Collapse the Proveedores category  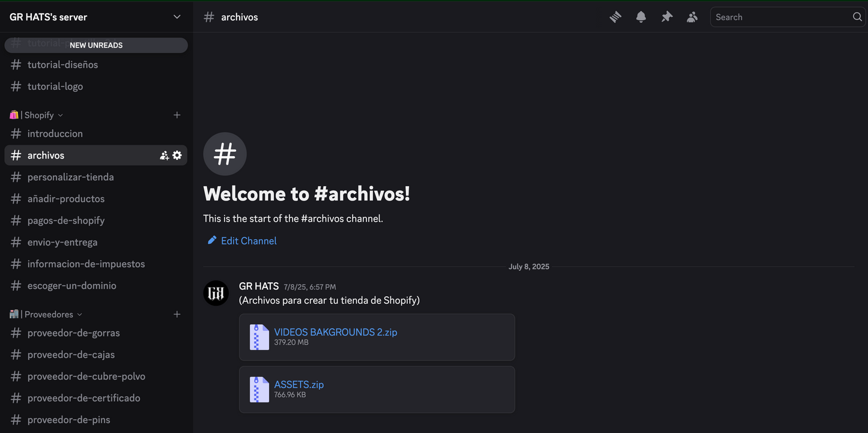coord(49,315)
